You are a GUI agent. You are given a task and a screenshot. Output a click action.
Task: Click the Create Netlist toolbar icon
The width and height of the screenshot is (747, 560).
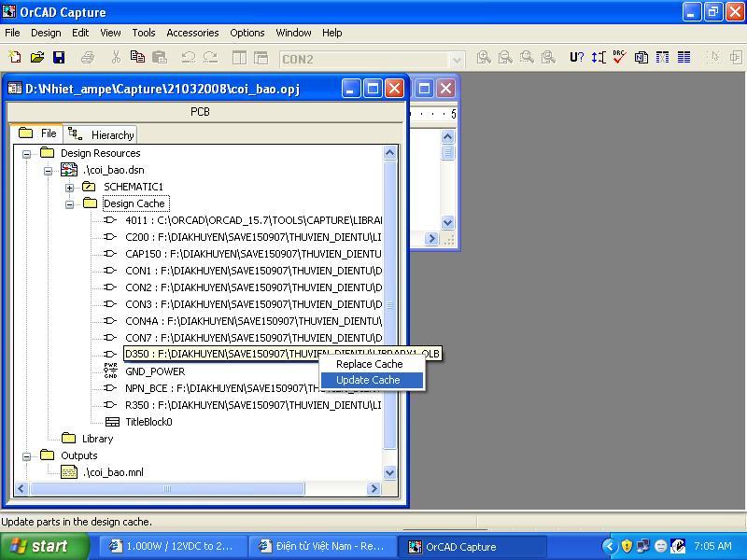click(x=641, y=58)
